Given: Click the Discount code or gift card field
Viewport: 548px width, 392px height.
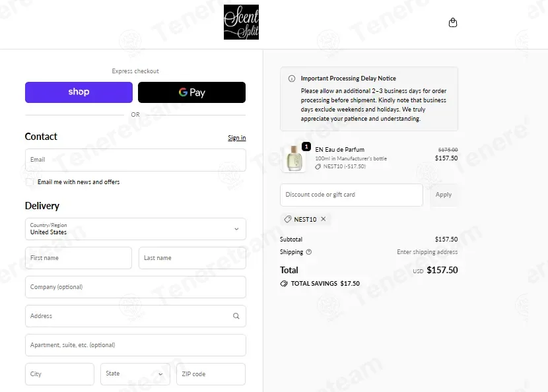Looking at the screenshot, I should [351, 195].
